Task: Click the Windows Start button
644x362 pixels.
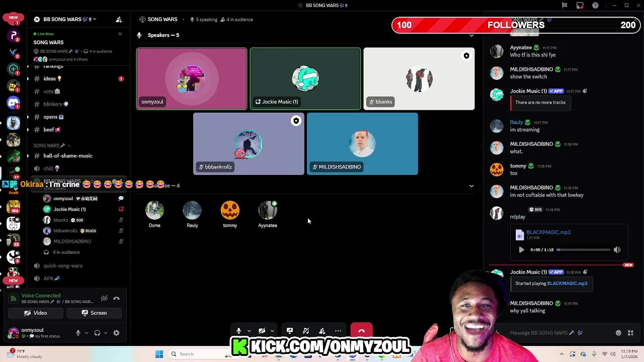Action: [159, 354]
